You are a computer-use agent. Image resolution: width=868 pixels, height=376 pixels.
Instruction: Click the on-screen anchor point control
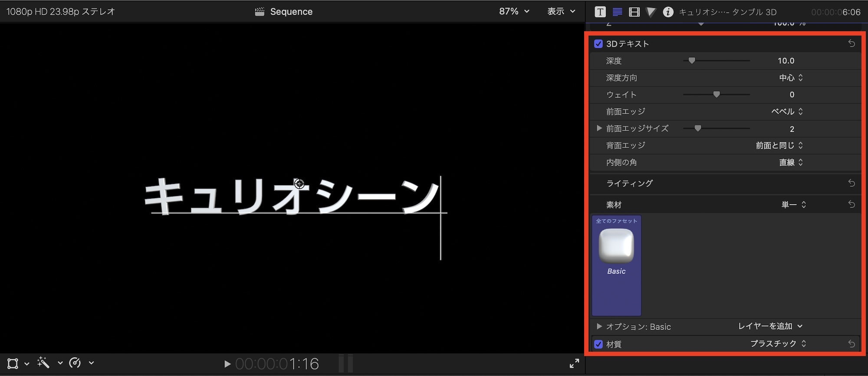299,184
